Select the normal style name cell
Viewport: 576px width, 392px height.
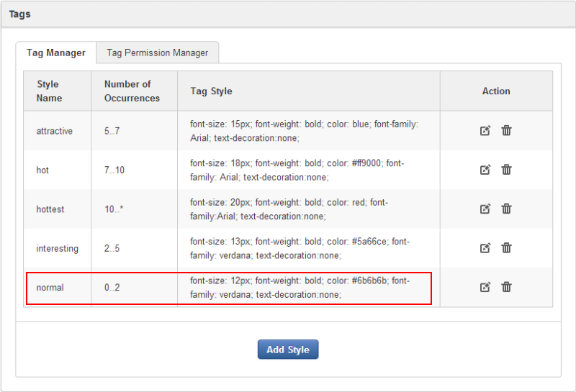tap(50, 288)
